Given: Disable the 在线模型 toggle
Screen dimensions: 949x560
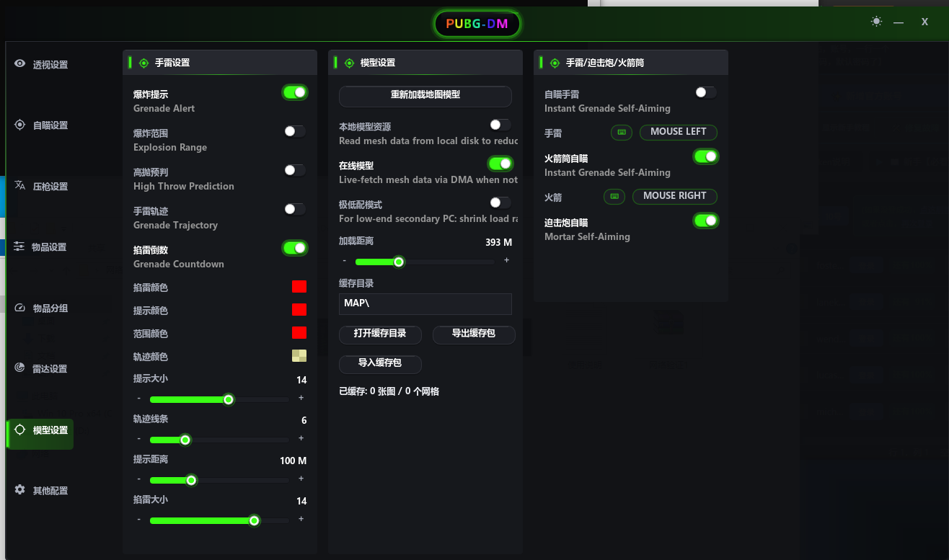Looking at the screenshot, I should 500,164.
